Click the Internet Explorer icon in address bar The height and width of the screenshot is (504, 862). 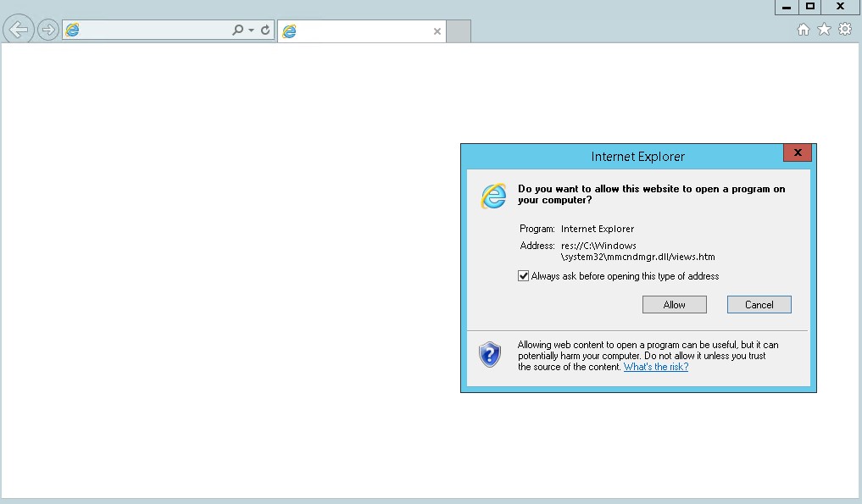(72, 30)
